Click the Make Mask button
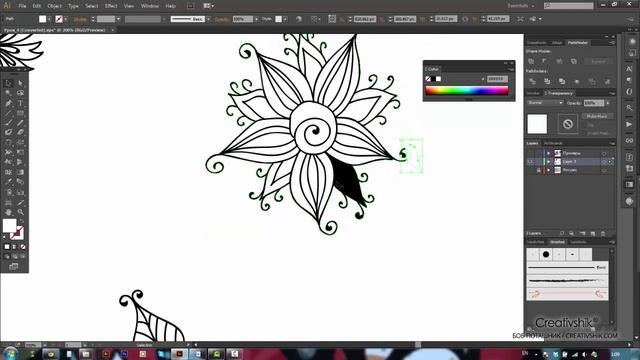 597,116
